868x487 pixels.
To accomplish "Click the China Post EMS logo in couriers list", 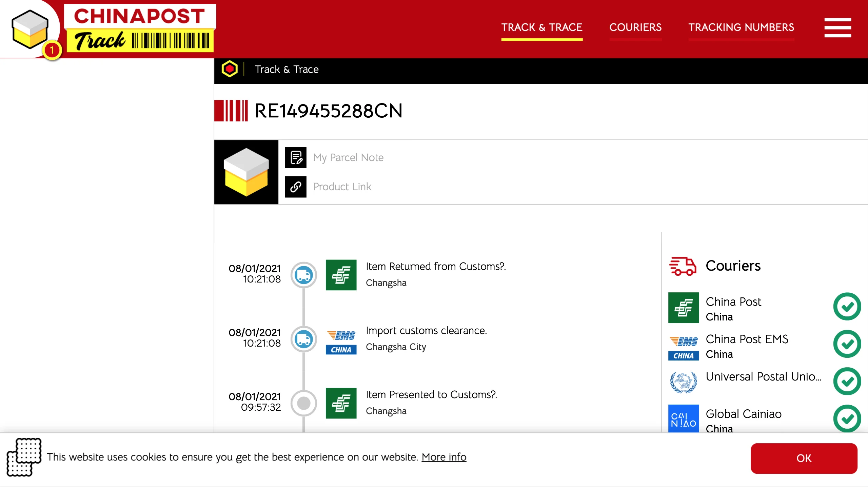I will [683, 346].
